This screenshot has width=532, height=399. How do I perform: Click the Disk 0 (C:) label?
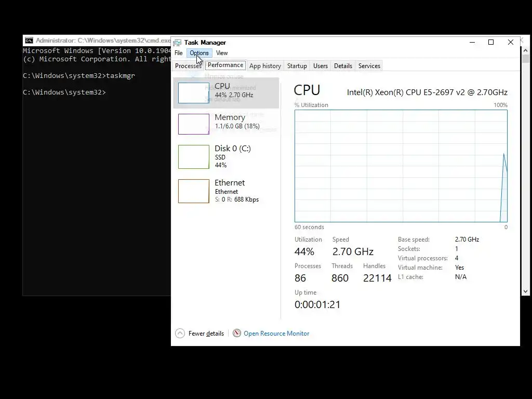pyautogui.click(x=233, y=149)
